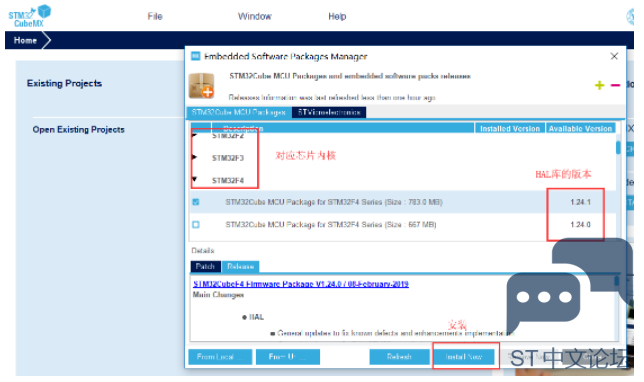Image resolution: width=644 pixels, height=382 pixels.
Task: Click the package box icon with plus
Action: [x=201, y=86]
